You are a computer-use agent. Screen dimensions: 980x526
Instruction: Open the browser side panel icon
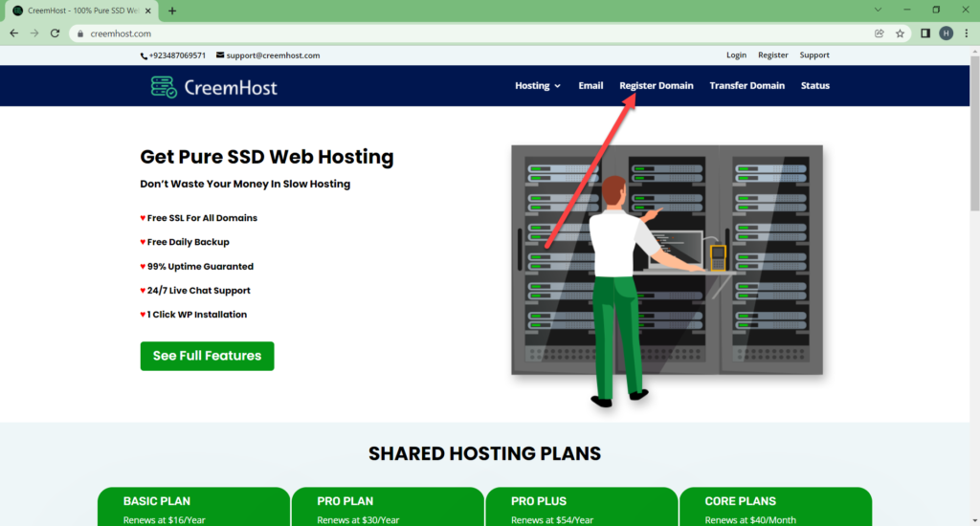click(925, 33)
